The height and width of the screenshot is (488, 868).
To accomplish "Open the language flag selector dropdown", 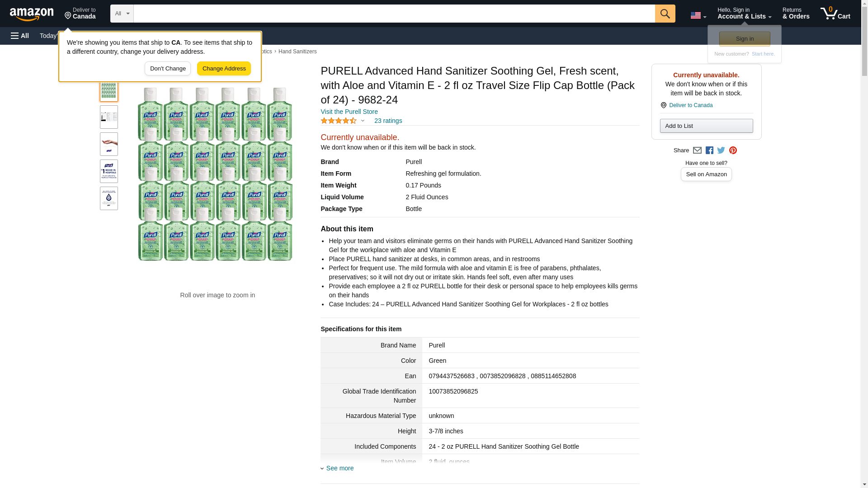I will tap(698, 15).
